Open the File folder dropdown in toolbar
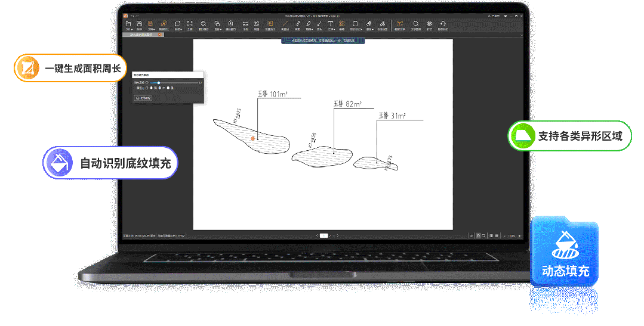The height and width of the screenshot is (326, 644). click(128, 26)
